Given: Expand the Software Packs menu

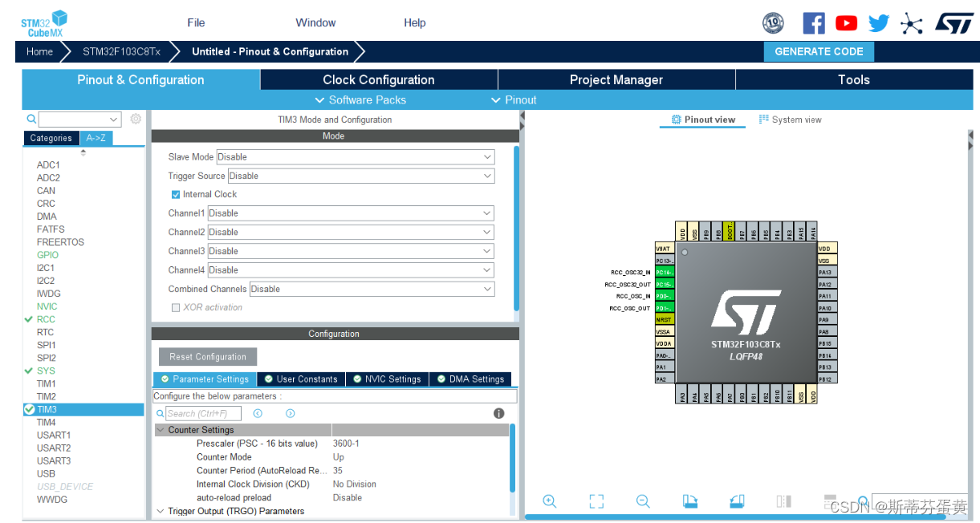Looking at the screenshot, I should tap(360, 99).
